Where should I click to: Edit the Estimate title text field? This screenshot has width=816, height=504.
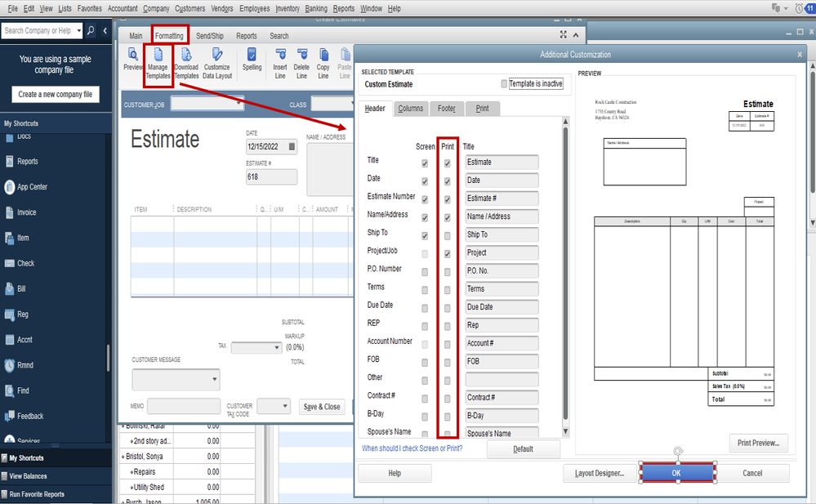pyautogui.click(x=502, y=162)
